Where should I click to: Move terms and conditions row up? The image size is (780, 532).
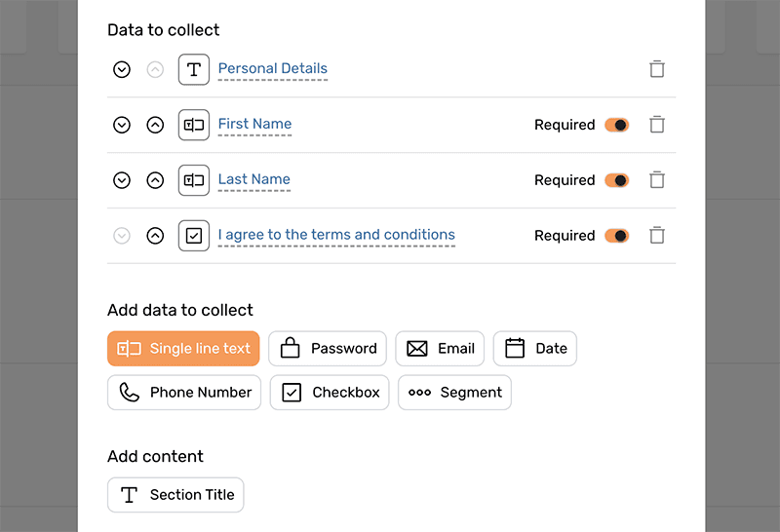coord(155,236)
